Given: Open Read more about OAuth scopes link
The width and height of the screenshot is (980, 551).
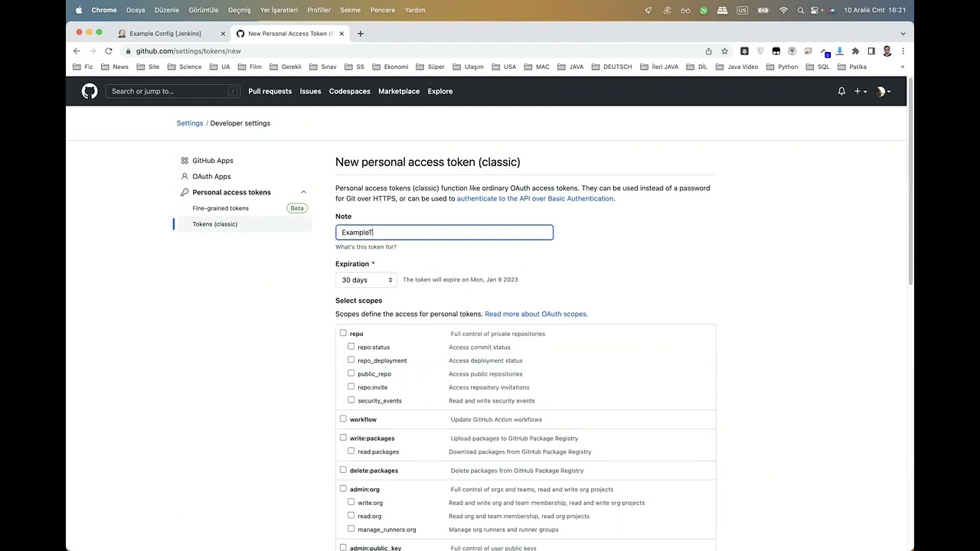Looking at the screenshot, I should click(536, 314).
